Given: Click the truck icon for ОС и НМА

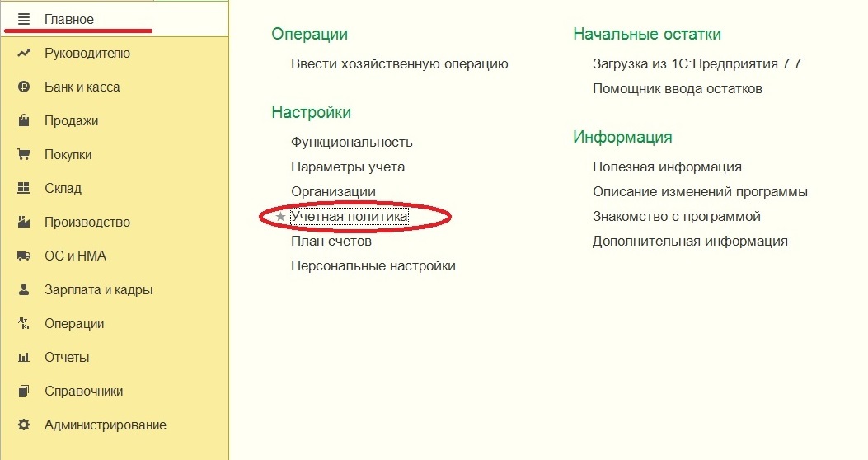Looking at the screenshot, I should coord(24,256).
